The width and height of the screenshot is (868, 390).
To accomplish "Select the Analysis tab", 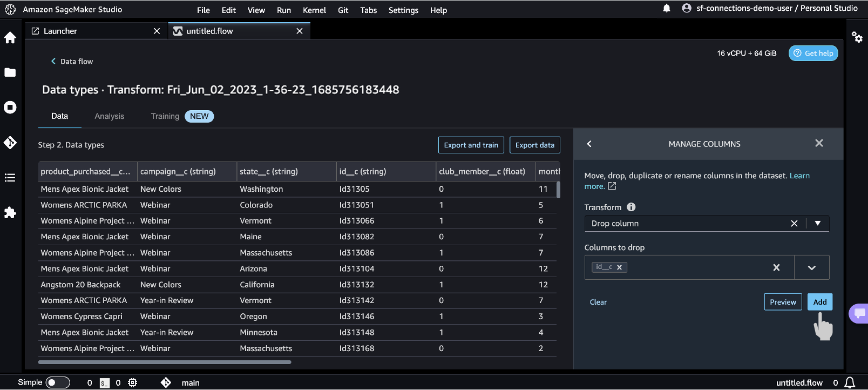I will coord(110,116).
